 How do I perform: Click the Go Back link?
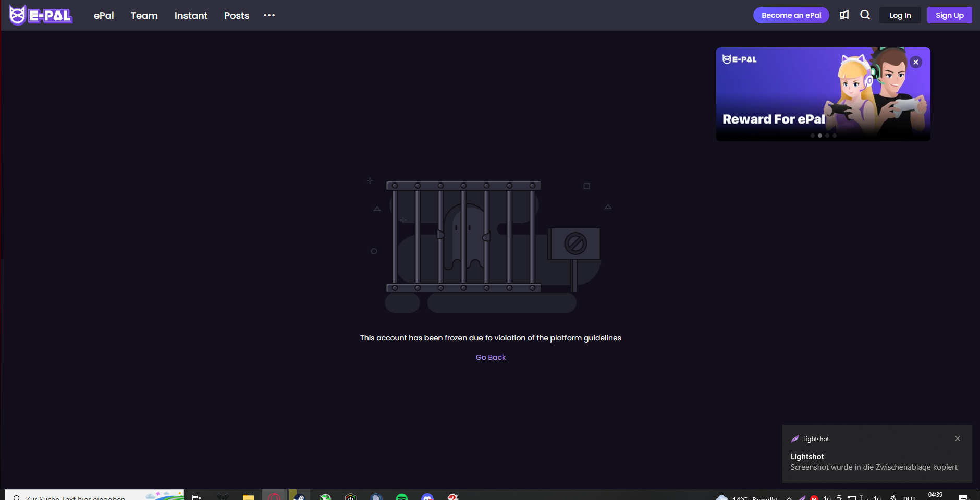491,357
